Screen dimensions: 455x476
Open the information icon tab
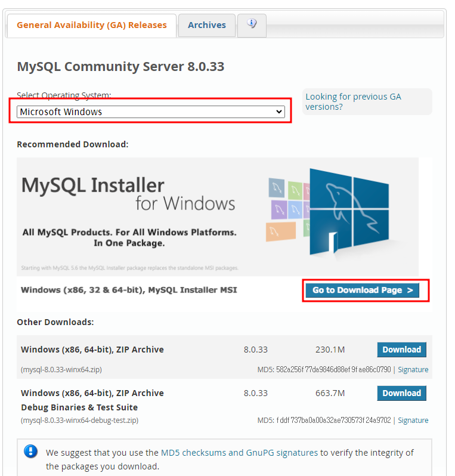point(252,25)
